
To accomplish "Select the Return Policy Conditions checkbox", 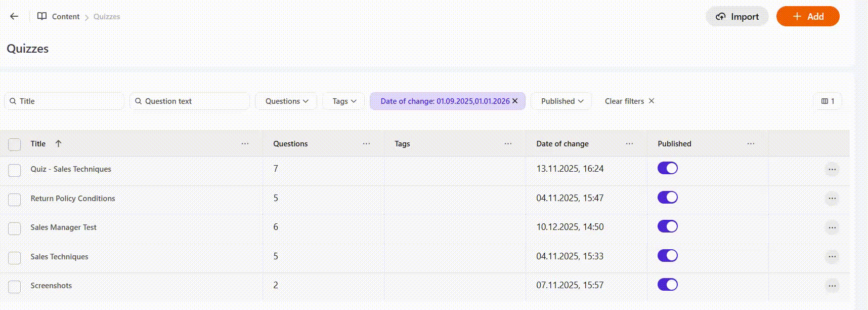I will (x=15, y=199).
